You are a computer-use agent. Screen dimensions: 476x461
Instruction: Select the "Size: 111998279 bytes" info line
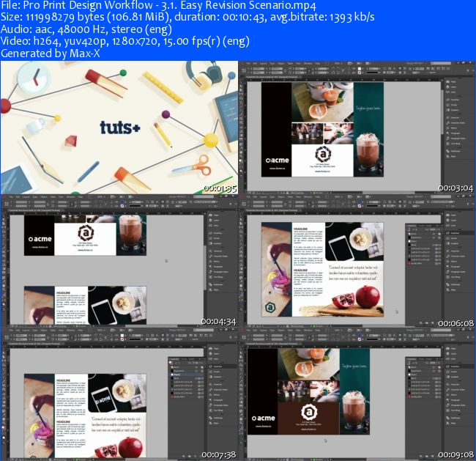point(187,17)
